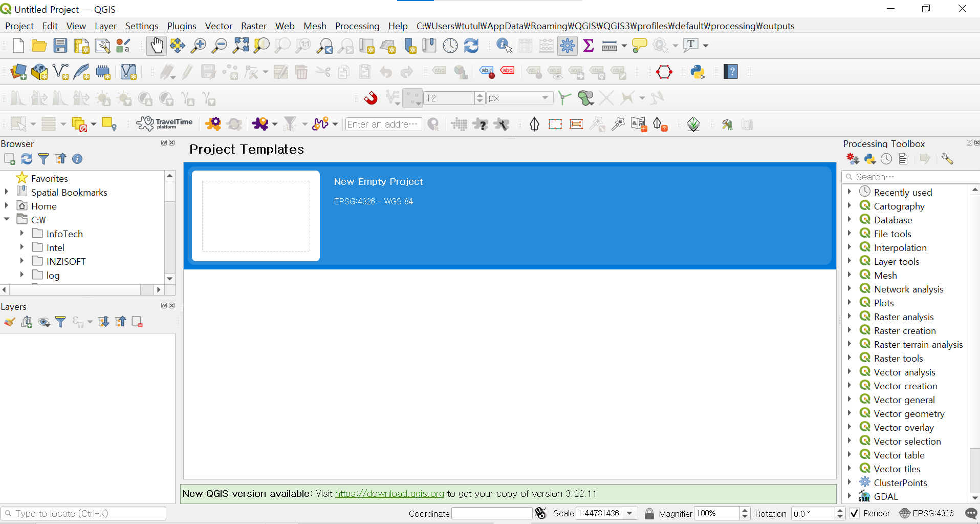Open the scale dropdown in status bar
Image resolution: width=980 pixels, height=524 pixels.
629,513
